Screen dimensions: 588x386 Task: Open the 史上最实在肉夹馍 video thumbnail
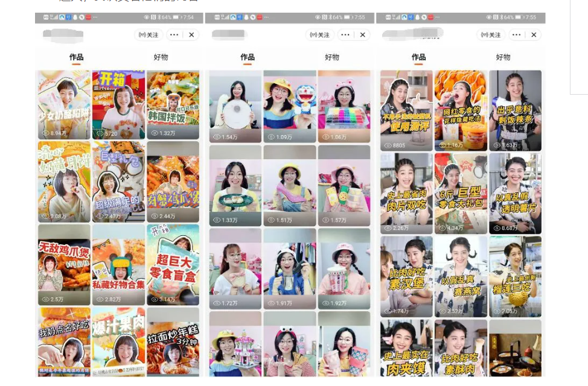point(406,348)
